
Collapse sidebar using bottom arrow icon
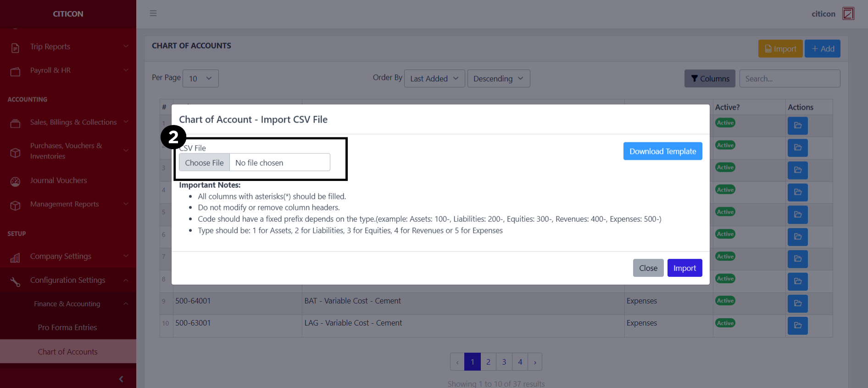pyautogui.click(x=121, y=379)
